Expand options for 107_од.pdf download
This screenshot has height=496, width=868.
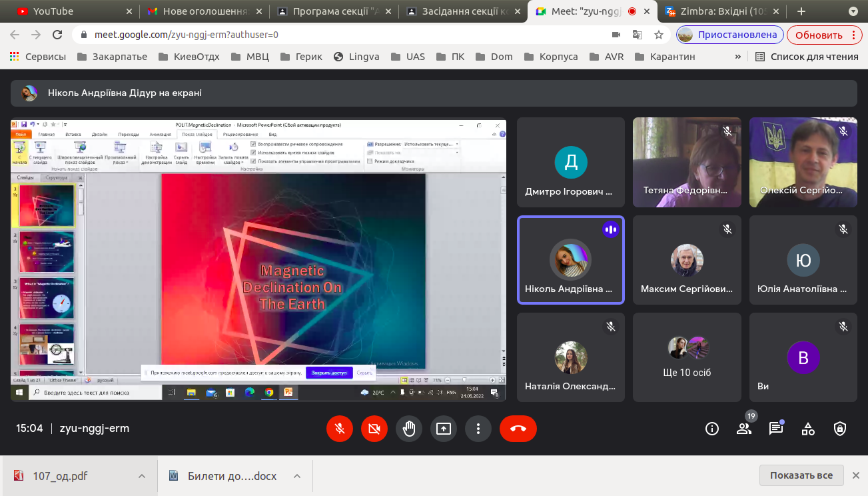coord(142,476)
